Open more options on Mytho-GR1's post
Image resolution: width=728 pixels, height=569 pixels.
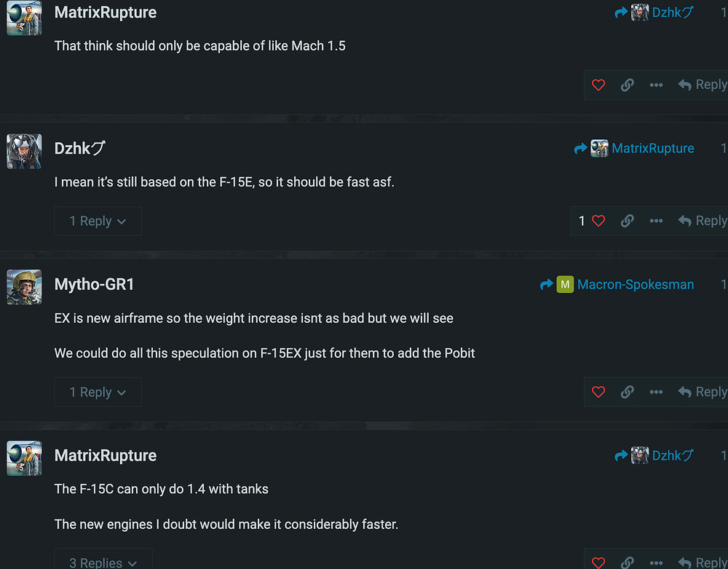656,392
